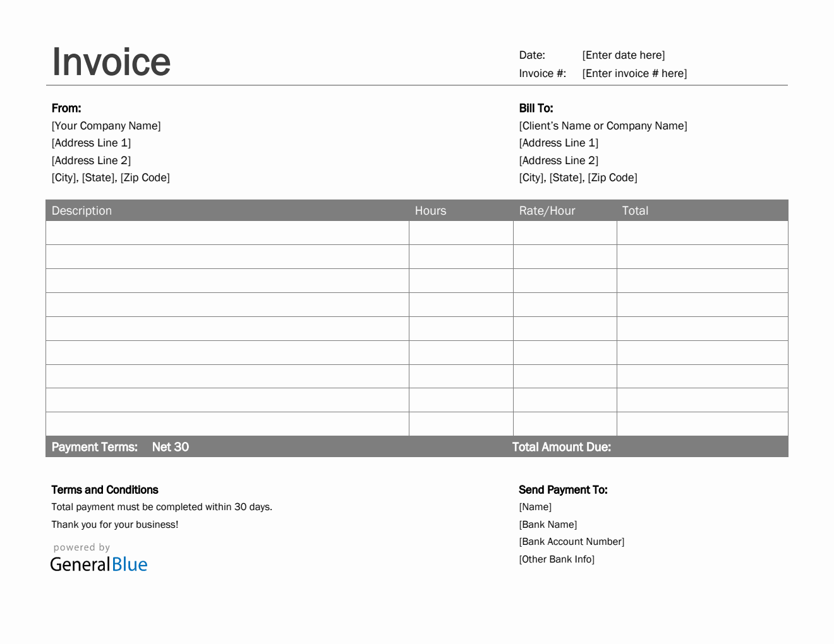The width and height of the screenshot is (834, 644).
Task: Click the Your Company Name placeholder
Action: 106,126
